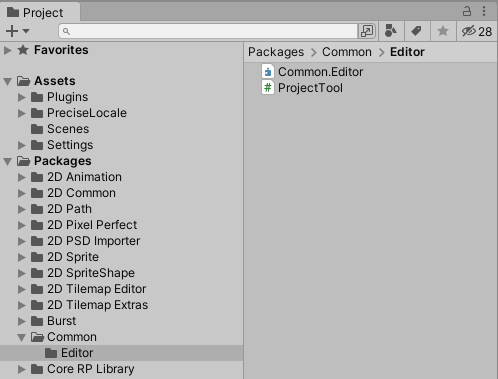Collapse the Common package folder
The height and width of the screenshot is (379, 498).
pyautogui.click(x=21, y=337)
